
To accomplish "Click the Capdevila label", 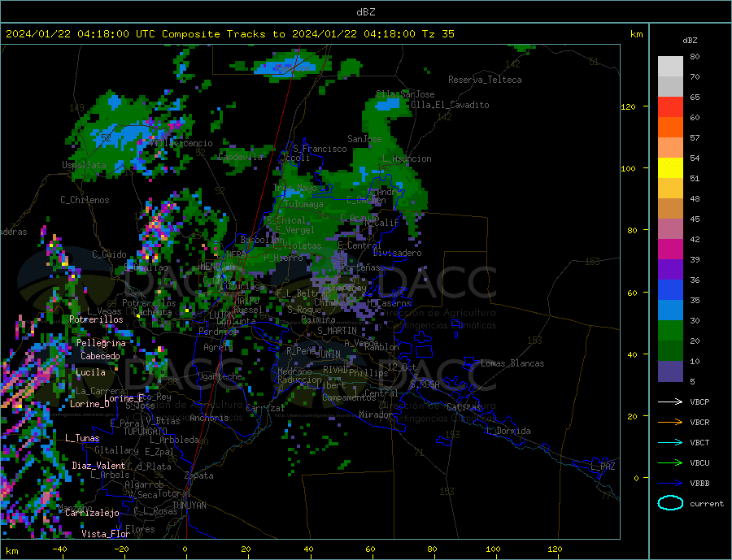I will tap(241, 157).
